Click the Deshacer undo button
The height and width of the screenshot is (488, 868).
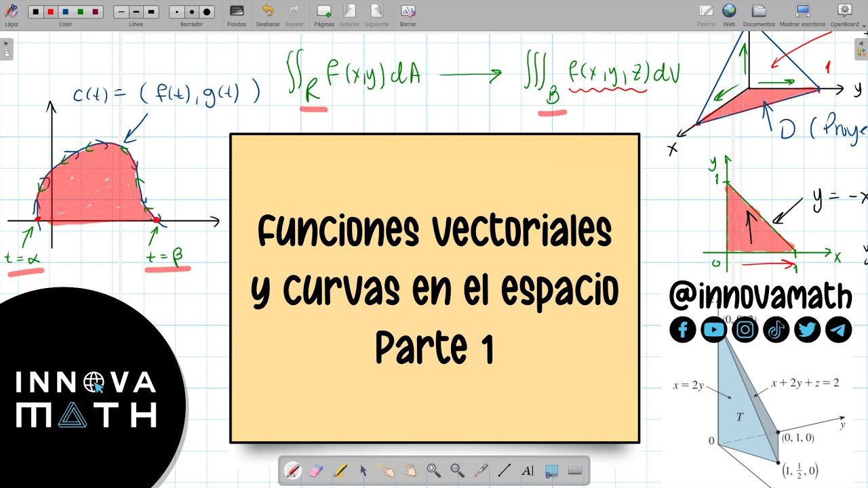268,15
